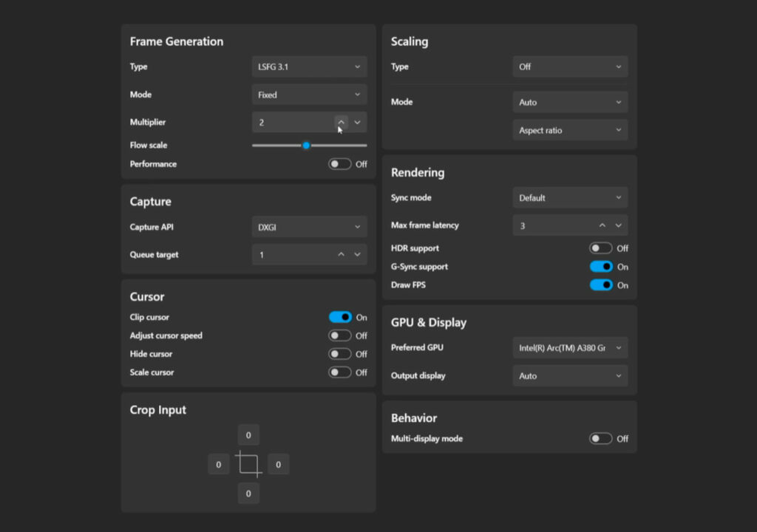Enable the Multi-display mode toggle
Image resolution: width=757 pixels, height=532 pixels.
(600, 439)
